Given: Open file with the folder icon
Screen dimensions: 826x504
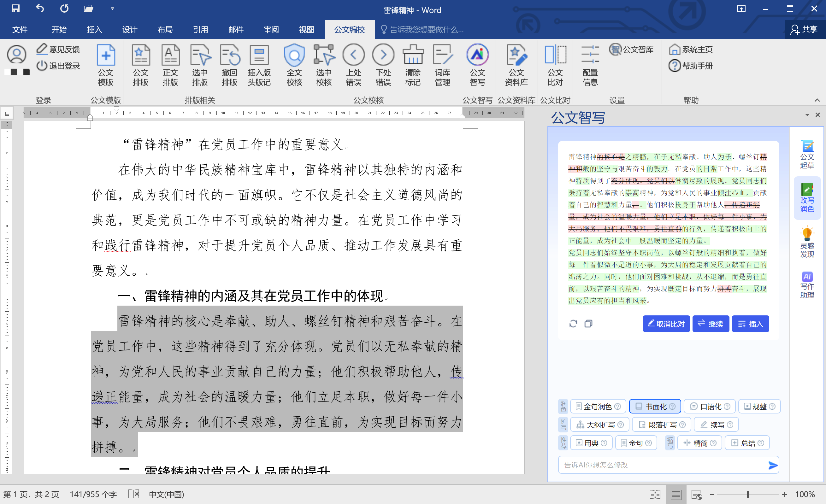Looking at the screenshot, I should click(x=88, y=9).
